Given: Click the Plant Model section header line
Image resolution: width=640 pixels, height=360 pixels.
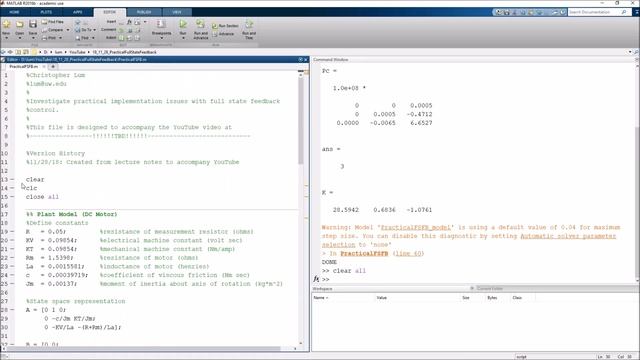Looking at the screenshot, I should coord(72,214).
